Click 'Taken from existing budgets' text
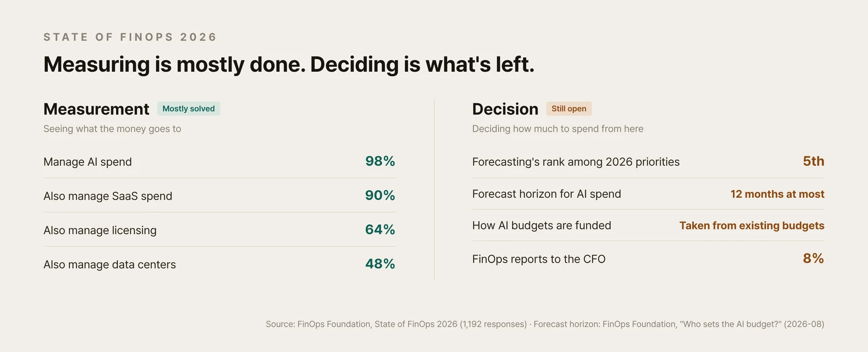 (x=752, y=225)
